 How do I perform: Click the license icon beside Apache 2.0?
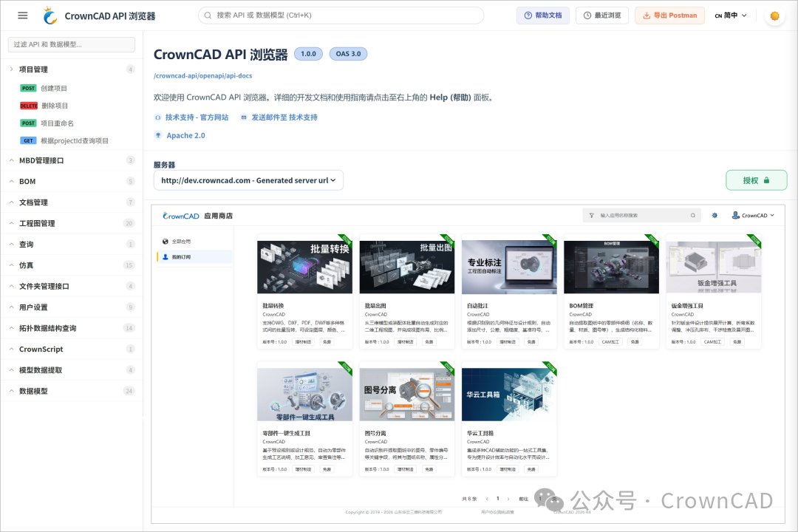(x=158, y=135)
